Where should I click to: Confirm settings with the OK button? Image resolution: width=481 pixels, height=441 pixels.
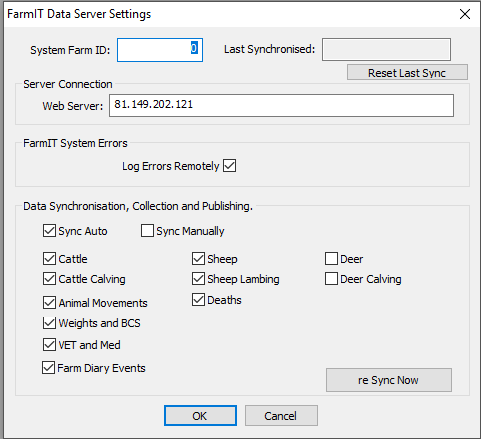click(200, 416)
